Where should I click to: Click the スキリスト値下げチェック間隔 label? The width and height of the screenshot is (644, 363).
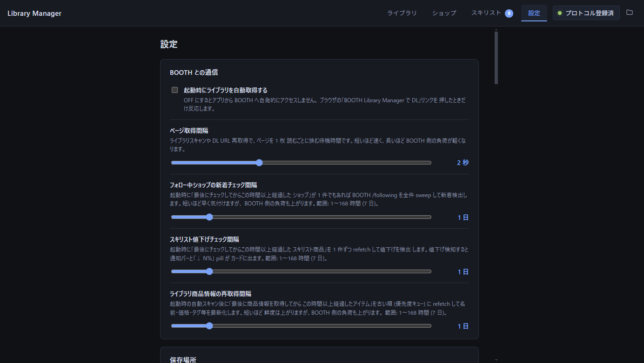[204, 239]
